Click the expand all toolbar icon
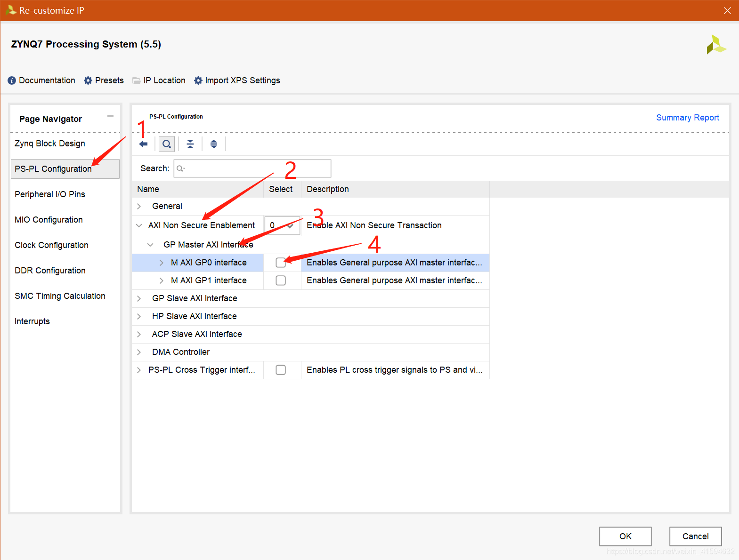The width and height of the screenshot is (739, 560). click(x=214, y=144)
